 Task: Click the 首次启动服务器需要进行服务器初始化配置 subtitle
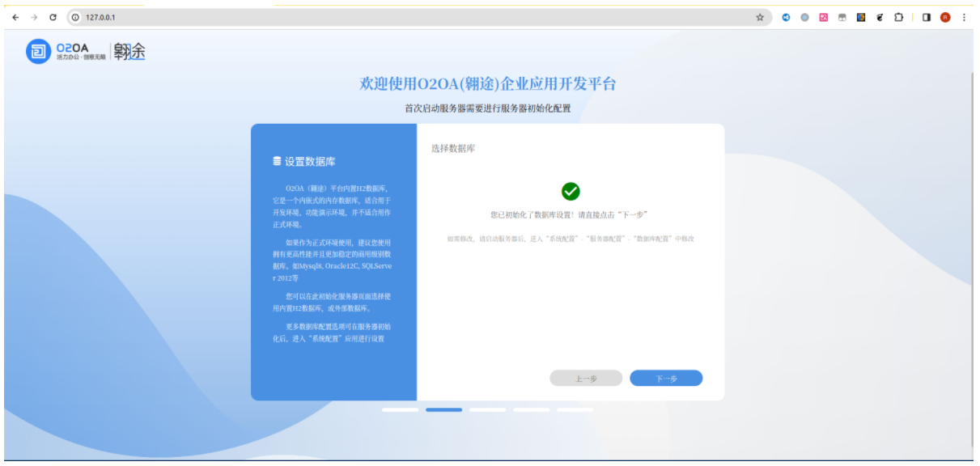[488, 108]
